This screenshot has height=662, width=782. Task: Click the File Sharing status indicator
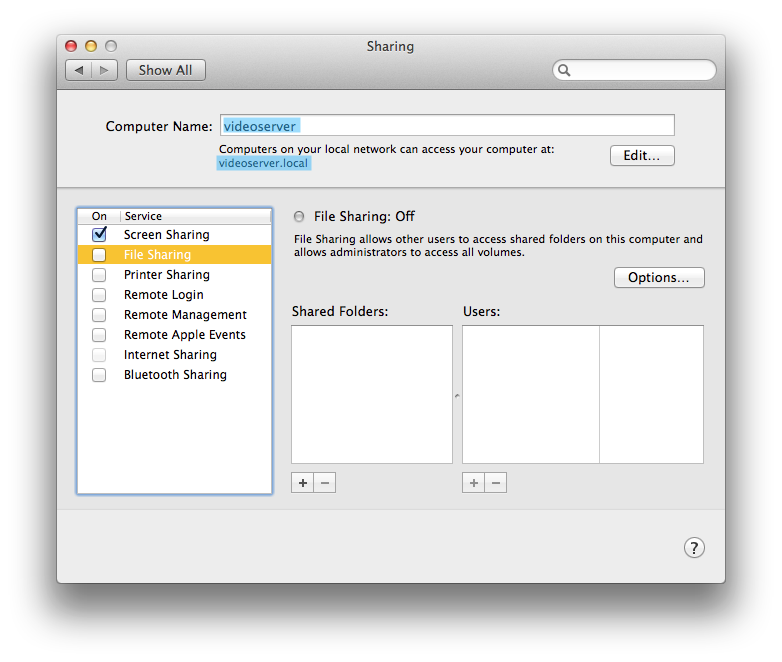click(x=299, y=217)
